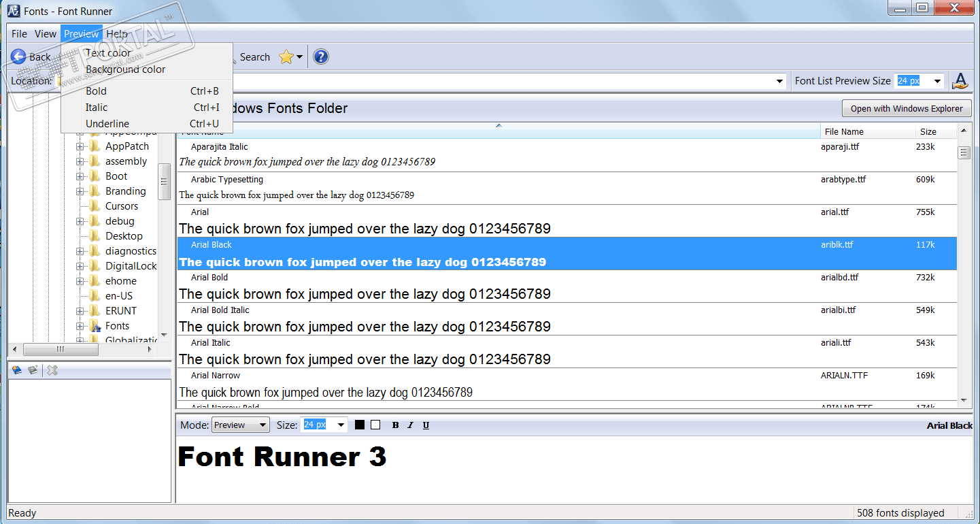Screen dimensions: 980x524
Task: Expand the assembly folder node
Action: (80, 161)
